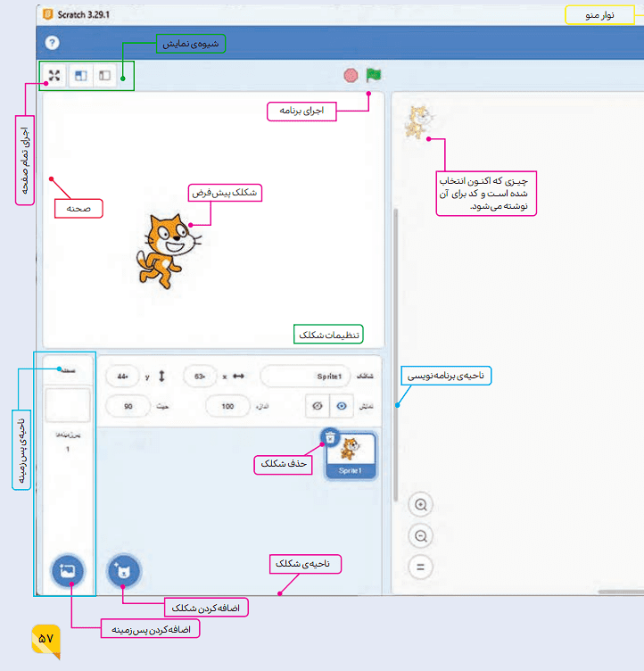Delete Sprite1 using the trash can icon
Screen dimensions: 644x671
click(x=330, y=437)
